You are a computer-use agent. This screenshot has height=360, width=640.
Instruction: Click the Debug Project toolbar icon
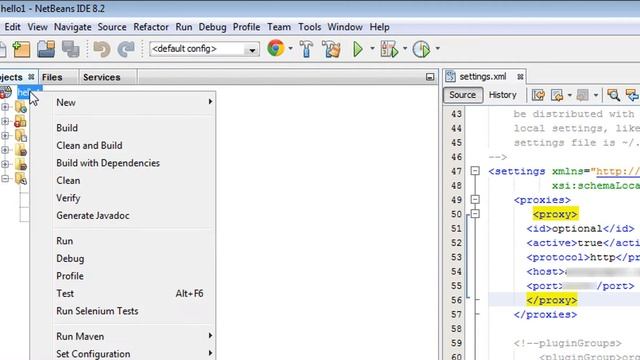click(x=389, y=49)
